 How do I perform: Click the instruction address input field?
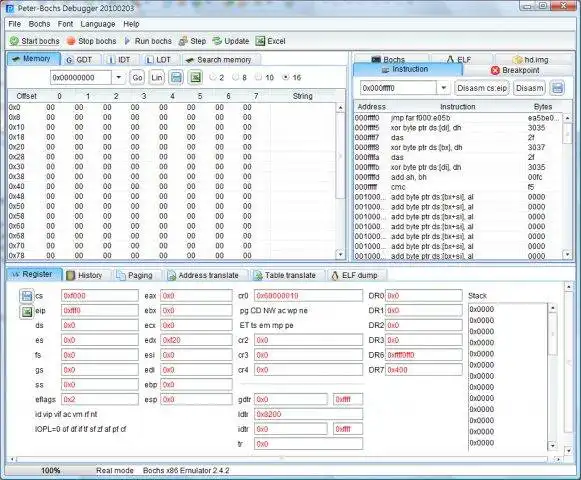coord(398,88)
